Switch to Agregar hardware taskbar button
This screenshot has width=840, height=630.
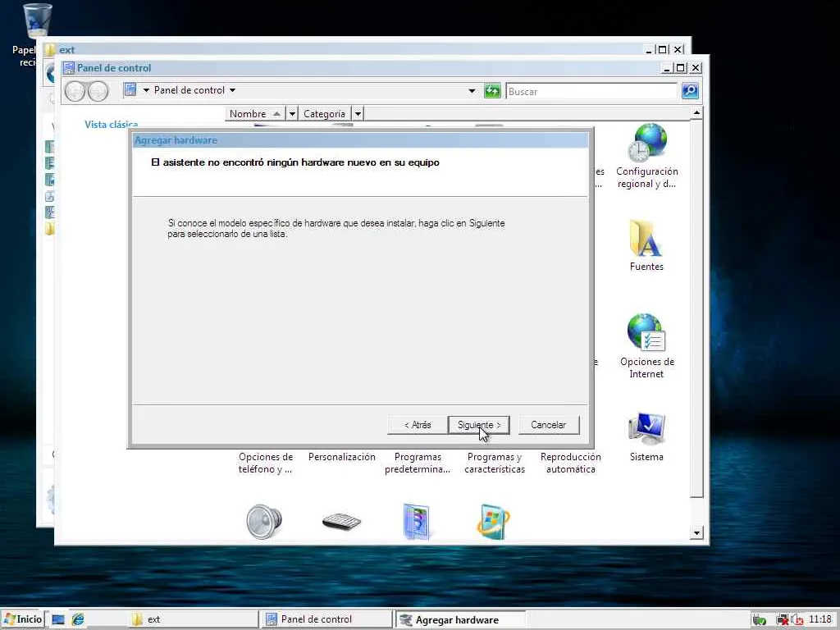coord(460,619)
